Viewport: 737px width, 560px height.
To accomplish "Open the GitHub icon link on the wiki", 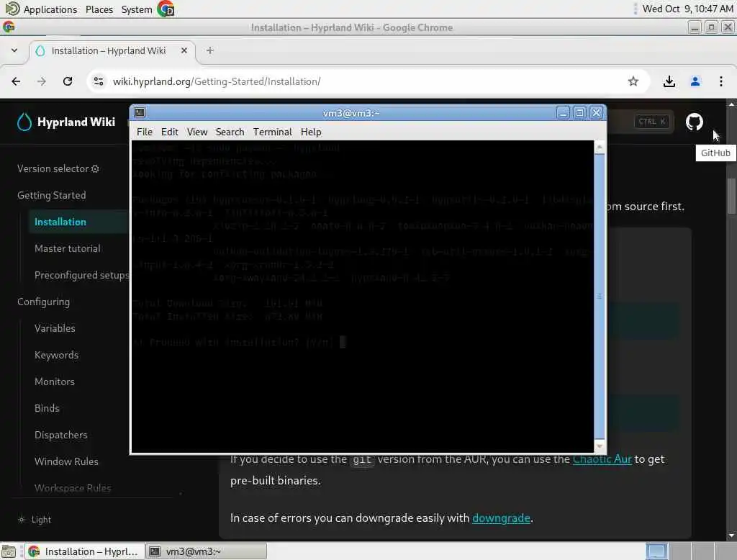I will point(694,122).
